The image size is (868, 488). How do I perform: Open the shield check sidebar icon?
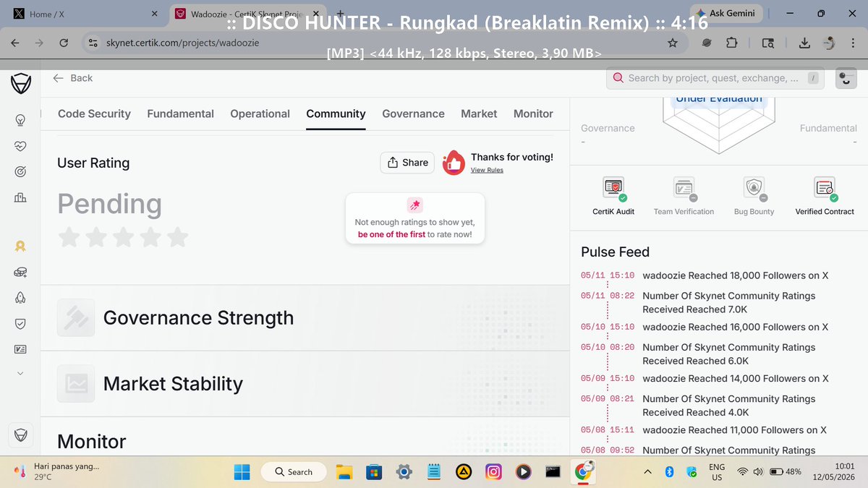(20, 324)
